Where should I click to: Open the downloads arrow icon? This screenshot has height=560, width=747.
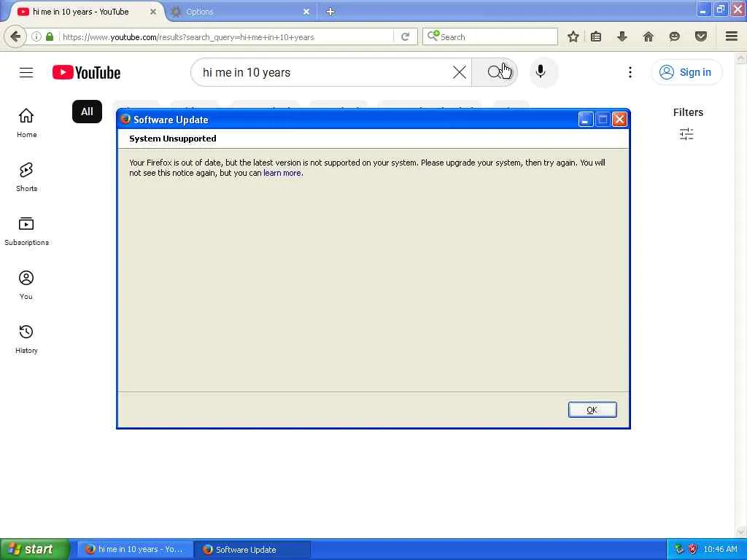(x=622, y=36)
